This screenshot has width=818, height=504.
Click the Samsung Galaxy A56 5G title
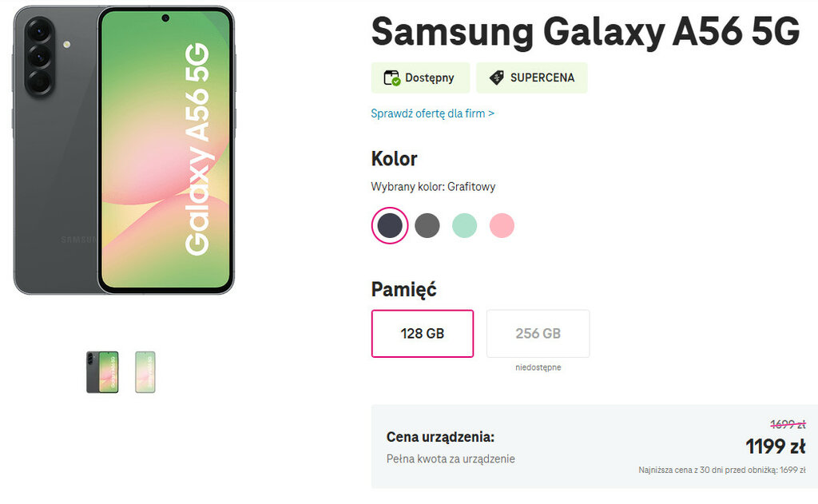[x=585, y=32]
